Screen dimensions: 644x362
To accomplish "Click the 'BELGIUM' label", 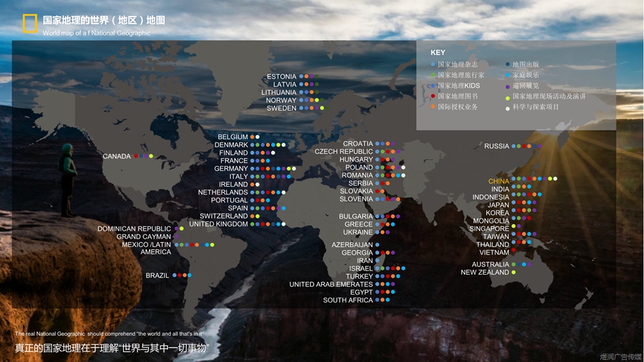I will click(233, 137).
